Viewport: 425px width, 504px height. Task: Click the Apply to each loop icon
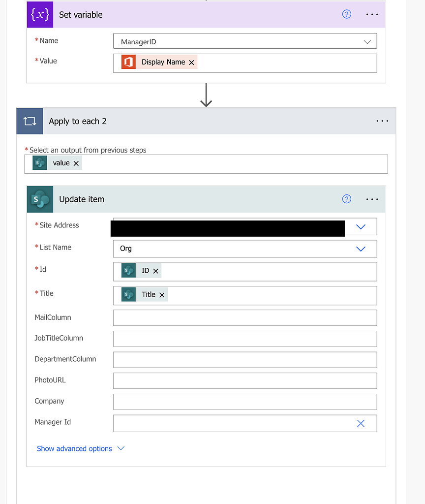coord(30,121)
